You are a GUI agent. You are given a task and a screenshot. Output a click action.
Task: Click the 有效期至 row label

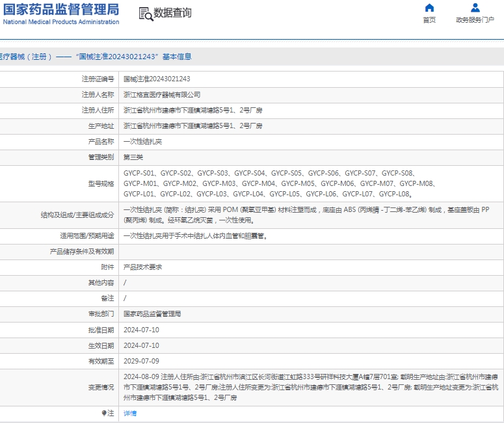click(101, 361)
